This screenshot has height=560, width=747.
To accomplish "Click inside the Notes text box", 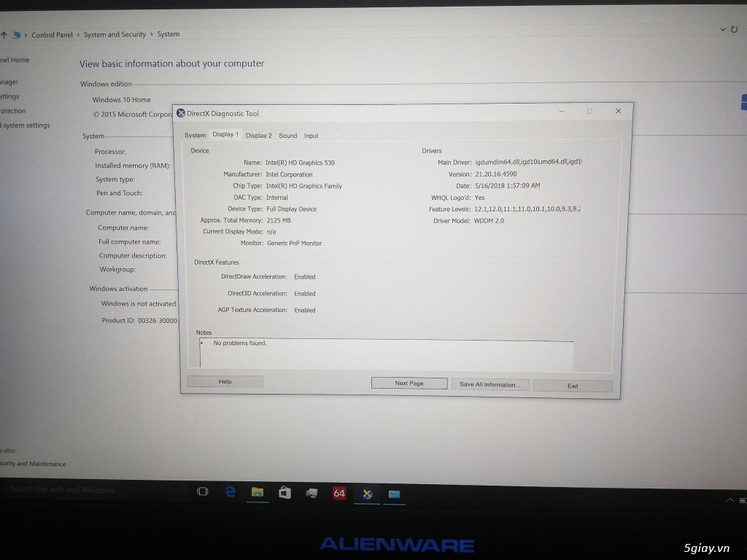I will (x=387, y=354).
